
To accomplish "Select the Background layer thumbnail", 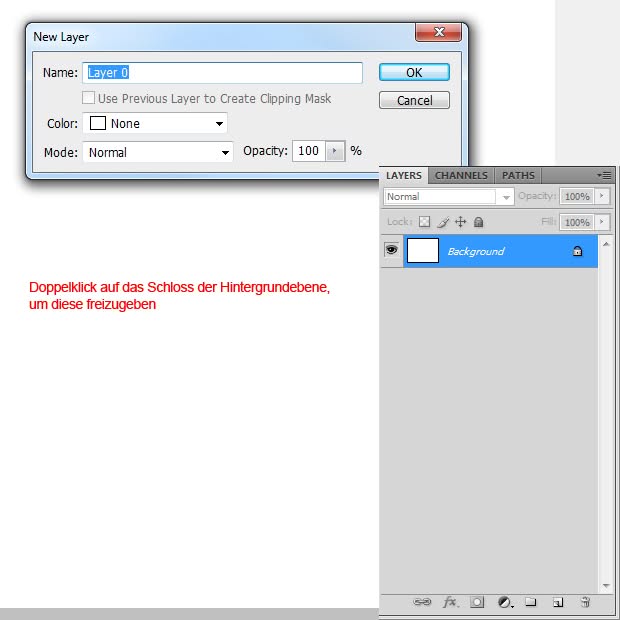I will click(423, 250).
